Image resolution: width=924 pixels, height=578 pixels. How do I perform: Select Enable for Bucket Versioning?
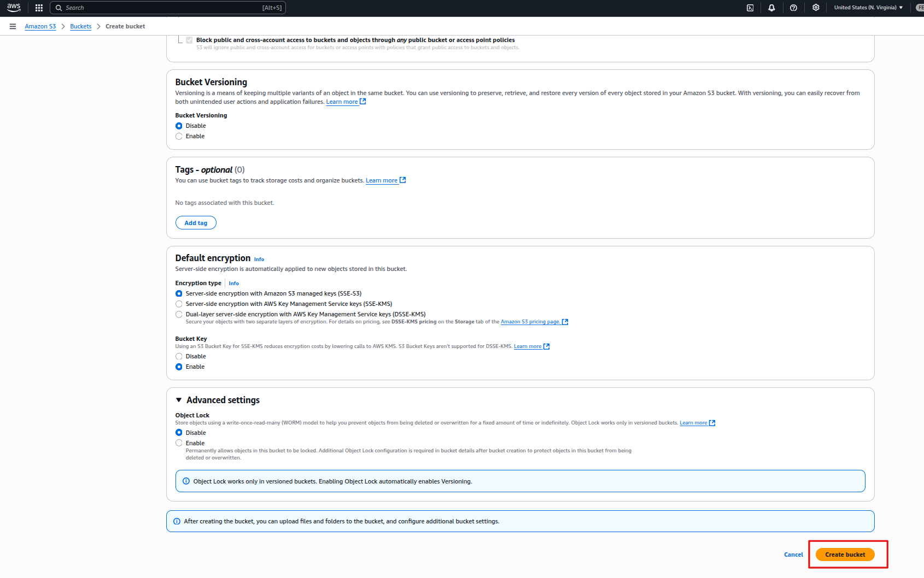(x=179, y=136)
